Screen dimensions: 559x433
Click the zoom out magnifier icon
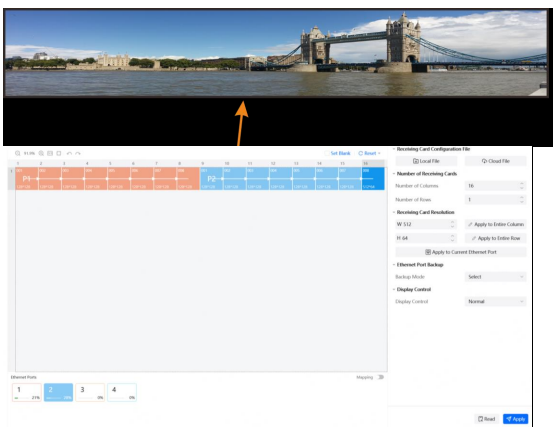(17, 153)
